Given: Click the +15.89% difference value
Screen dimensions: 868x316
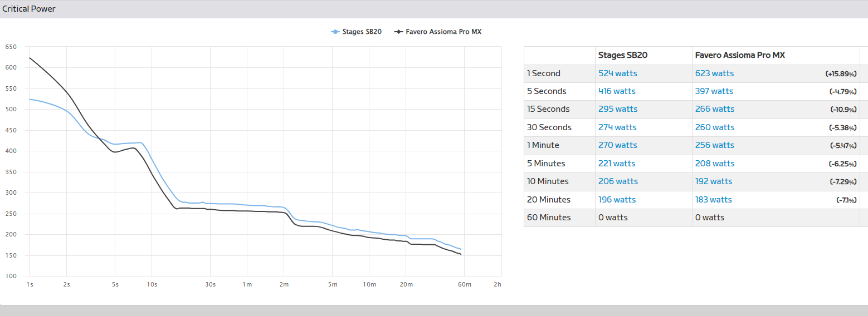Looking at the screenshot, I should click(841, 74).
